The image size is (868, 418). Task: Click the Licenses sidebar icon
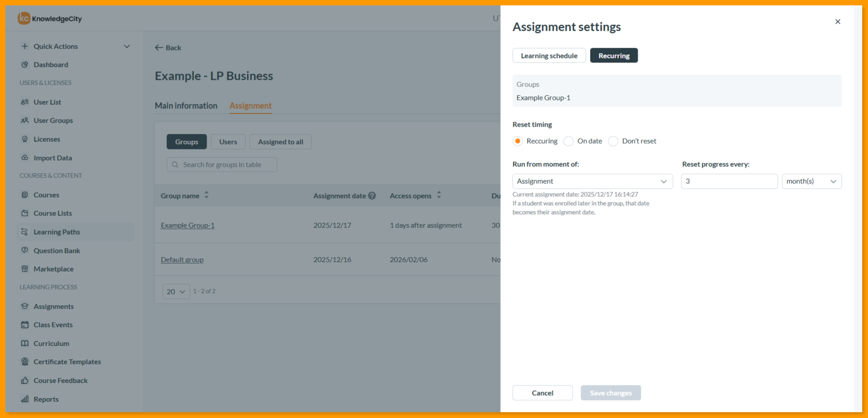point(25,139)
